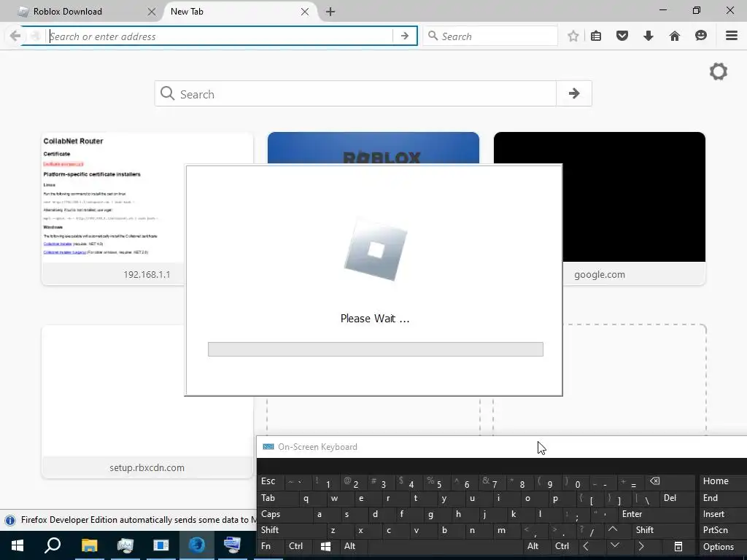Tap the context menu key icon
Viewport: 747px width, 560px height.
click(678, 546)
